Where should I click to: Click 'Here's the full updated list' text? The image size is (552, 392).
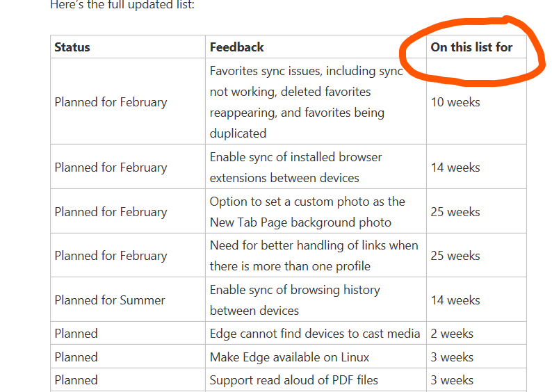pyautogui.click(x=122, y=5)
